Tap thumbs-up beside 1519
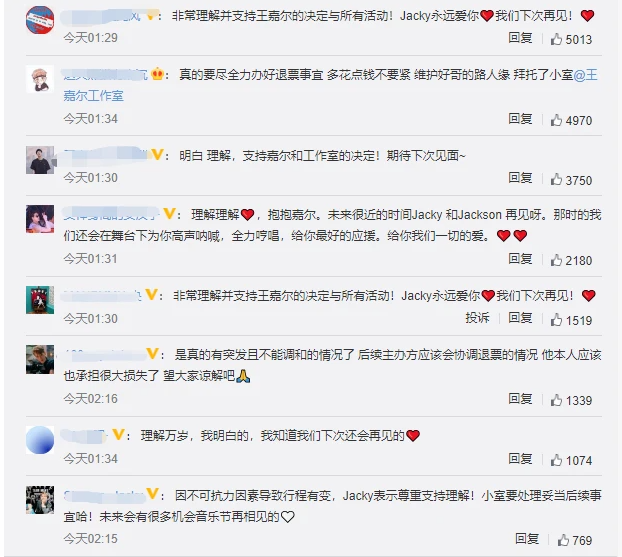Screen dimensions: 622x557 (556, 320)
